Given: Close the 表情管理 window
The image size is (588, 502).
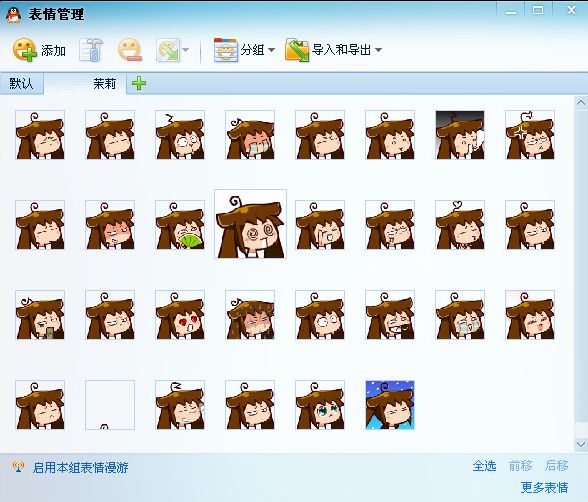Looking at the screenshot, I should pos(571,10).
